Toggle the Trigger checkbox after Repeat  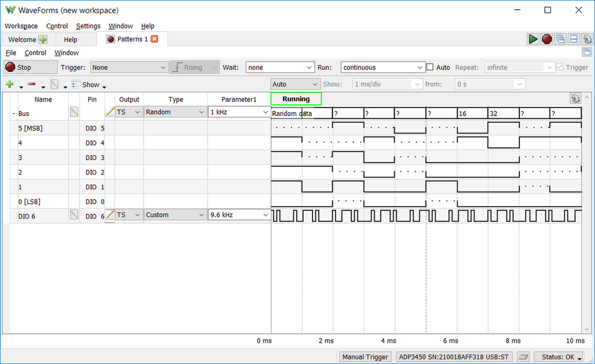[x=560, y=67]
